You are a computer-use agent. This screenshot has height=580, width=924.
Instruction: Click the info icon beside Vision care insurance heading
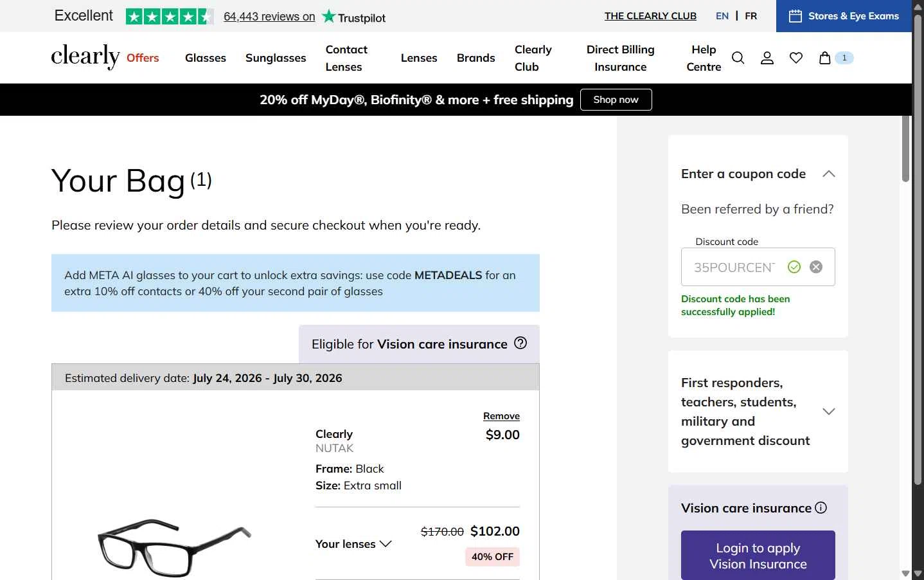click(x=821, y=507)
